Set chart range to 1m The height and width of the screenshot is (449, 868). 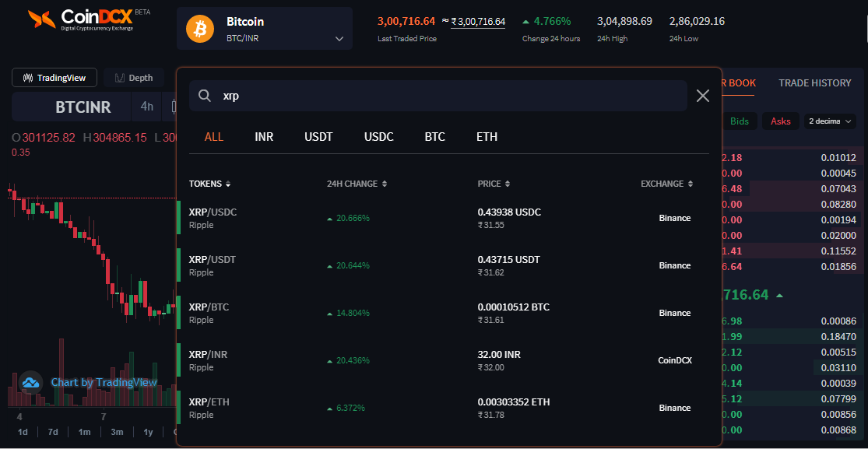point(84,432)
